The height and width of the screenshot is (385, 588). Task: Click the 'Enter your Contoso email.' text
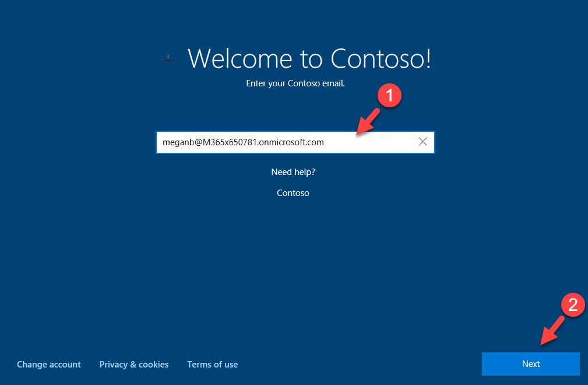click(295, 83)
